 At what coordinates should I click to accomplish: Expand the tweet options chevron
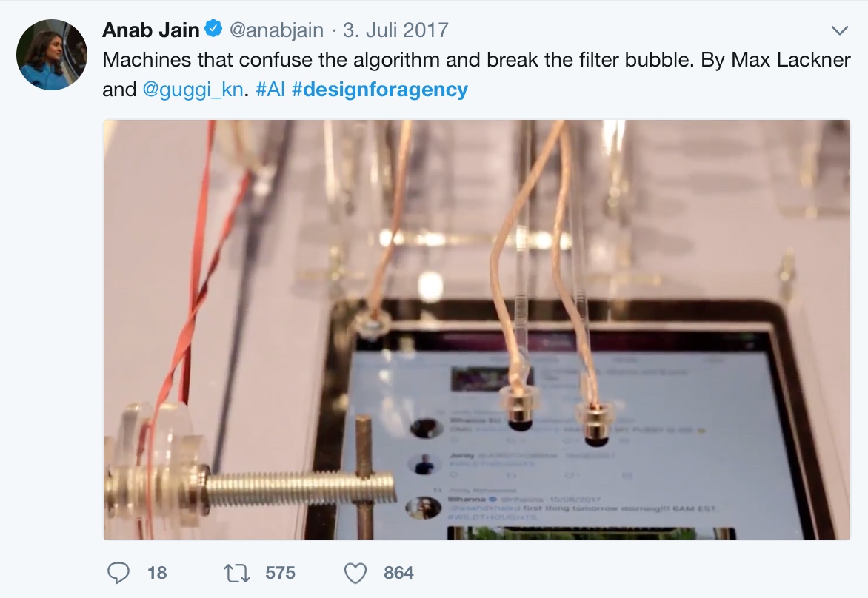(x=840, y=30)
